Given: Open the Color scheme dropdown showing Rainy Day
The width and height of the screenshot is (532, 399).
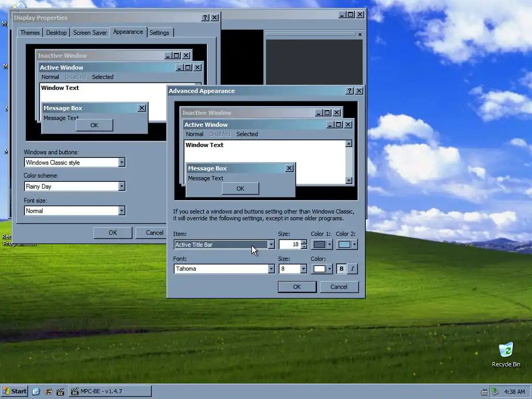Looking at the screenshot, I should tap(122, 187).
